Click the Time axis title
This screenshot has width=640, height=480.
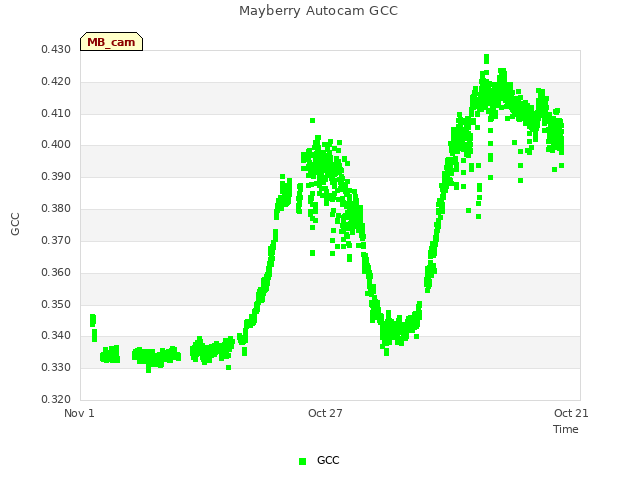click(x=566, y=429)
